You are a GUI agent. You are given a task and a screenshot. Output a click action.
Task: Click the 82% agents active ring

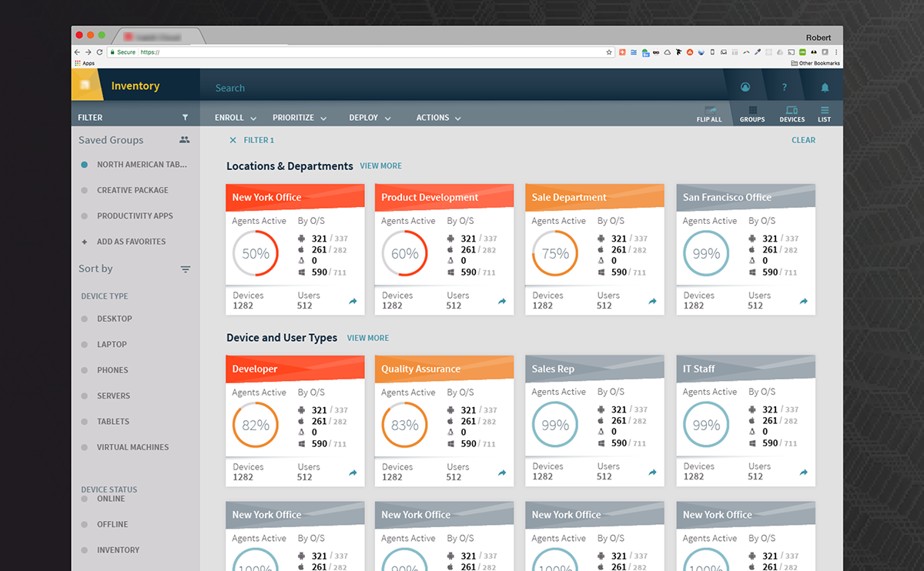pos(256,426)
